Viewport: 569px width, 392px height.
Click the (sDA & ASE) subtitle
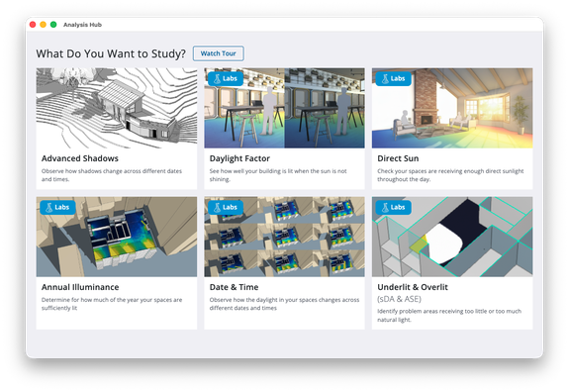pos(399,299)
